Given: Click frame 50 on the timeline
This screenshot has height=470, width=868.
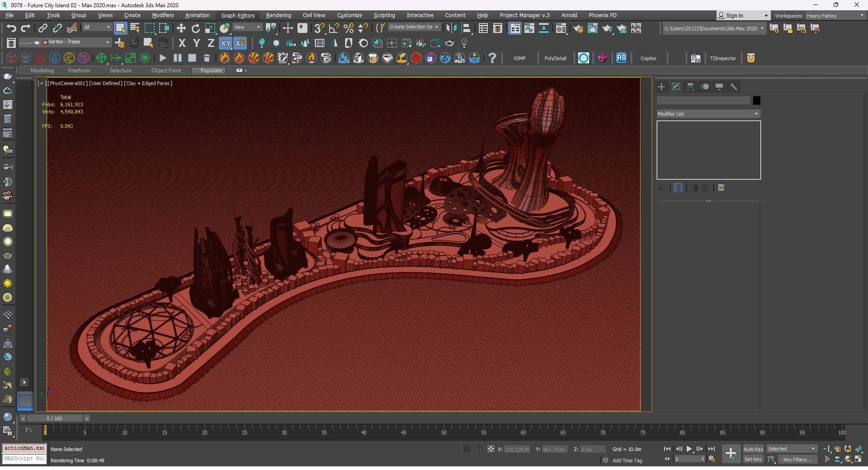Looking at the screenshot, I should pyautogui.click(x=443, y=432).
